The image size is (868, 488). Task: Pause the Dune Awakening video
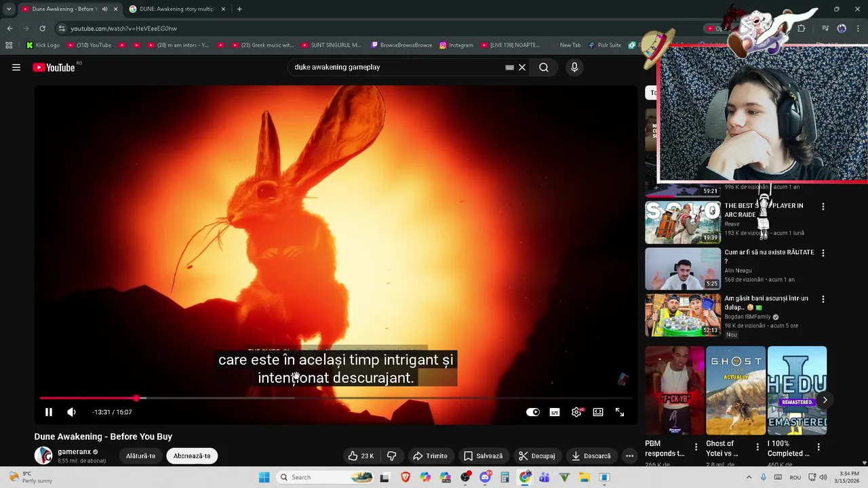(49, 412)
